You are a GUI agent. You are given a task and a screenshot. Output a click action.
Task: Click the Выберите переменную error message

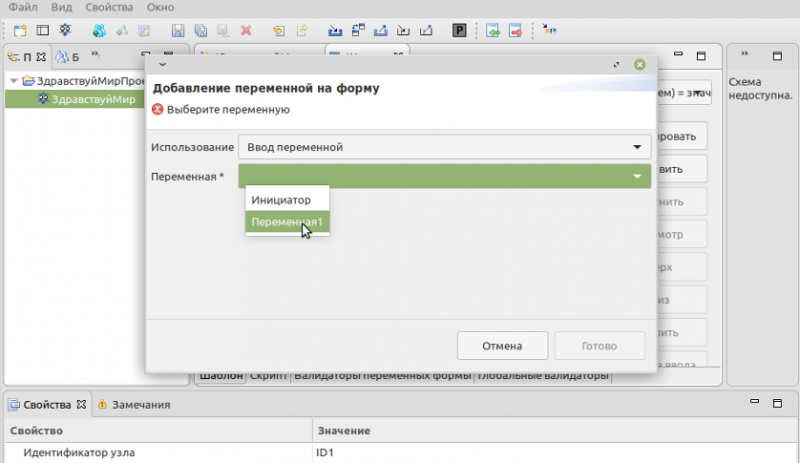(x=228, y=109)
